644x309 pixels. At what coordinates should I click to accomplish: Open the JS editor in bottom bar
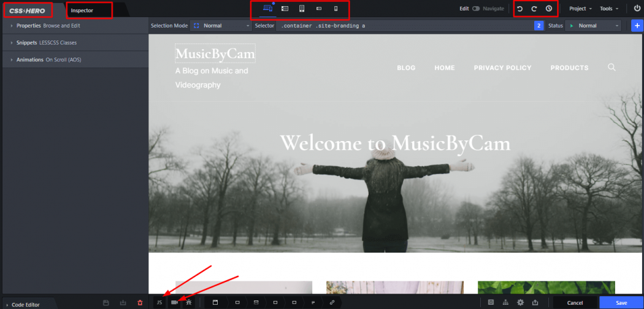[x=159, y=302]
